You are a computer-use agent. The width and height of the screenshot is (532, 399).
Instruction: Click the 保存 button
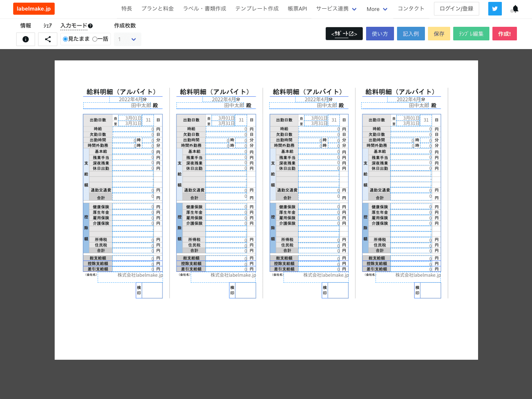(x=439, y=34)
